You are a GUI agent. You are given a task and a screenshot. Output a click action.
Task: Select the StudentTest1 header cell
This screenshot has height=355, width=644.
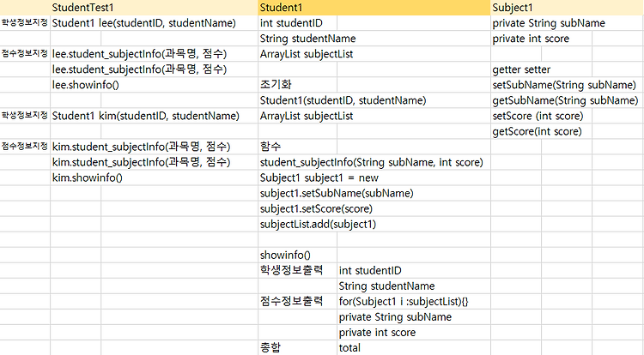(x=154, y=8)
